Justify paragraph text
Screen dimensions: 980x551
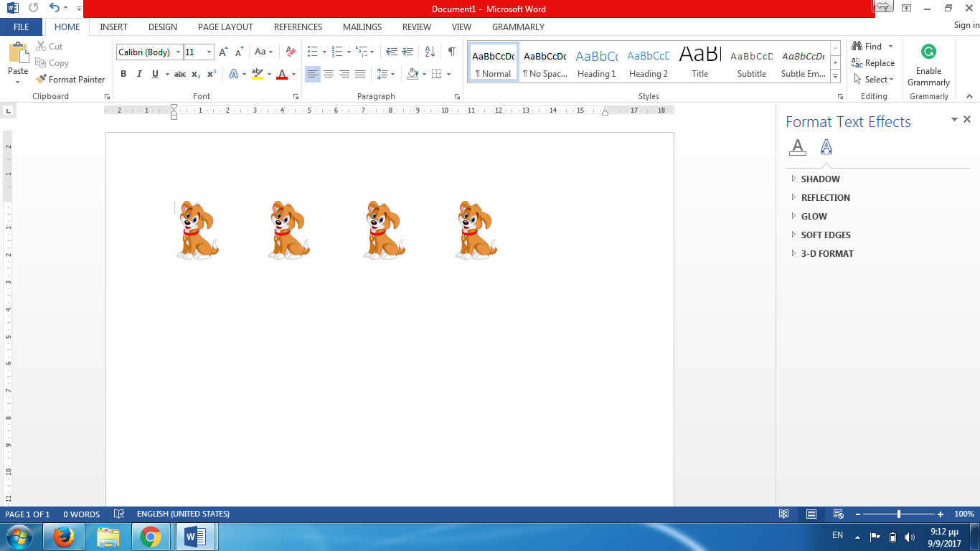click(360, 74)
